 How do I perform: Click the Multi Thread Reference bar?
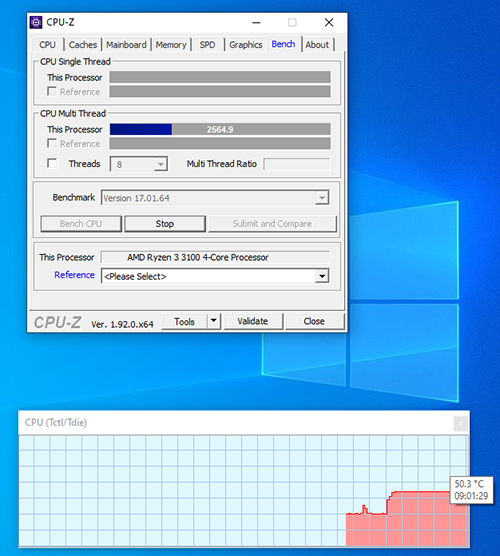(x=220, y=143)
